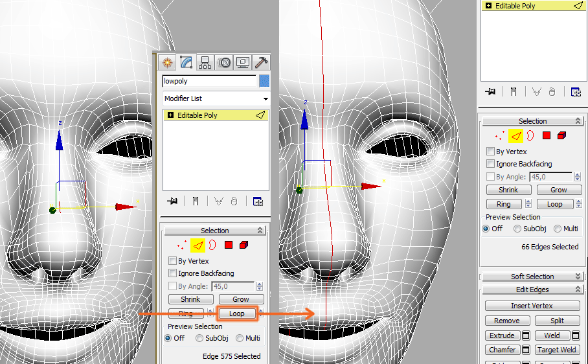Enable By Vertex in the lowpoly panel

tap(172, 260)
